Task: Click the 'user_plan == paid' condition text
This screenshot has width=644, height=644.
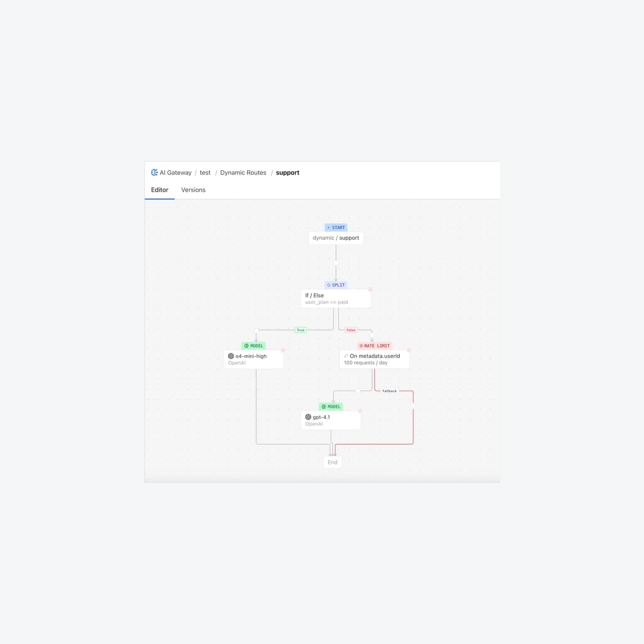Action: pyautogui.click(x=326, y=302)
